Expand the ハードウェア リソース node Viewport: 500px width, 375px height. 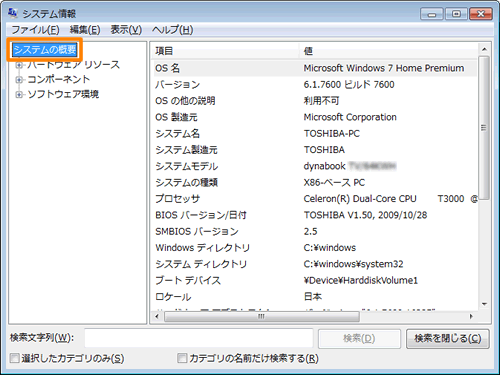(19, 65)
